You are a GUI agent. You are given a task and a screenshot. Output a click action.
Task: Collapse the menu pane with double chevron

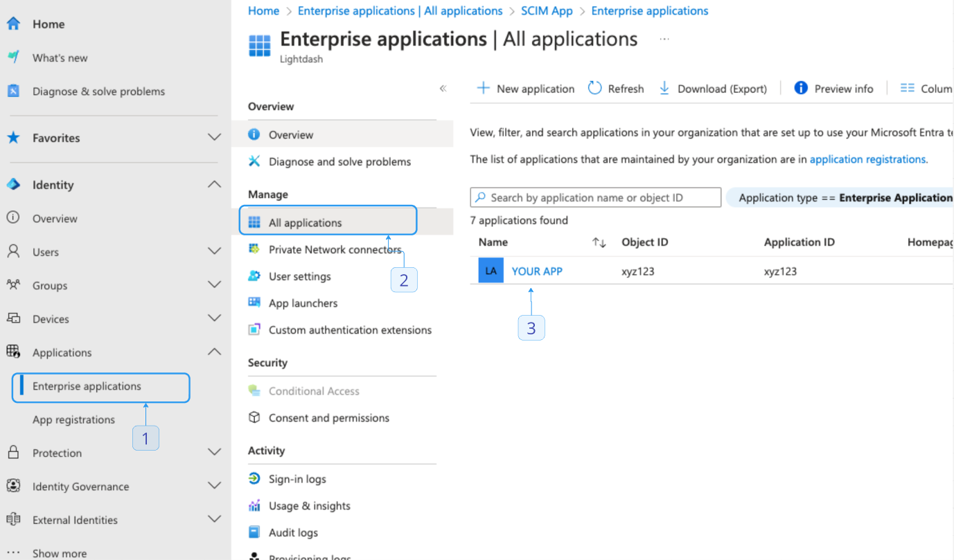(x=443, y=89)
